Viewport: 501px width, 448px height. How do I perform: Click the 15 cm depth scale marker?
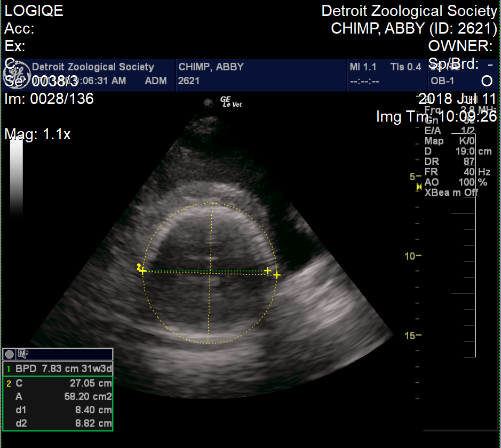pyautogui.click(x=413, y=335)
